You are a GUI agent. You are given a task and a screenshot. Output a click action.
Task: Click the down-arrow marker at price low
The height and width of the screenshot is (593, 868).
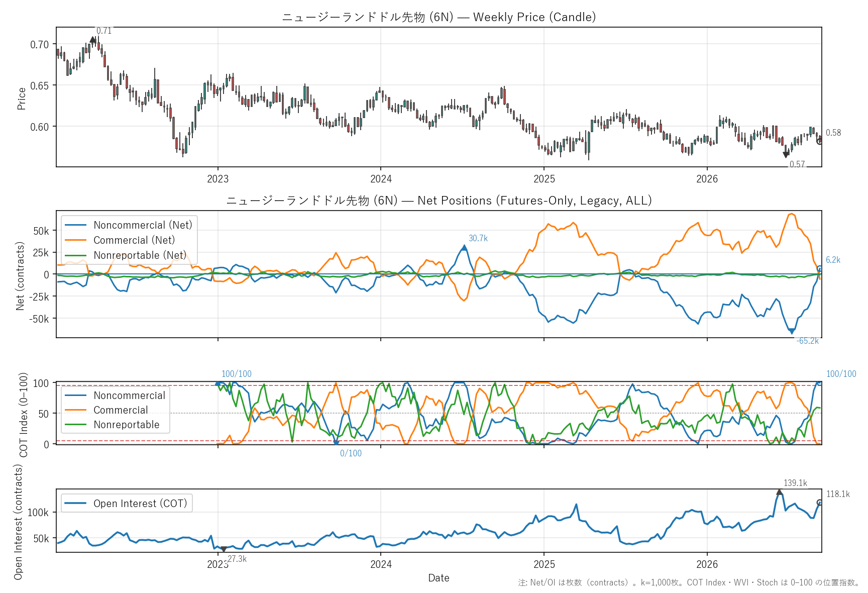click(x=786, y=155)
